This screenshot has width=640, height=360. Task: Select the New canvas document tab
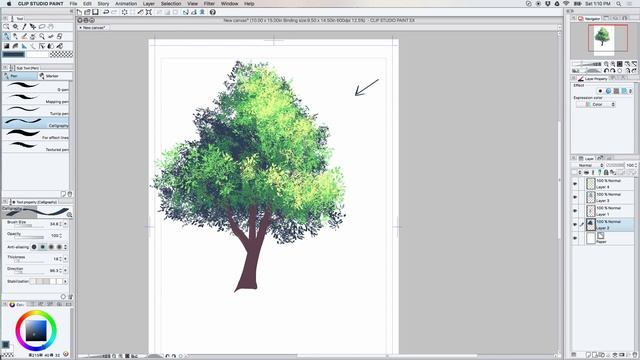[x=93, y=28]
